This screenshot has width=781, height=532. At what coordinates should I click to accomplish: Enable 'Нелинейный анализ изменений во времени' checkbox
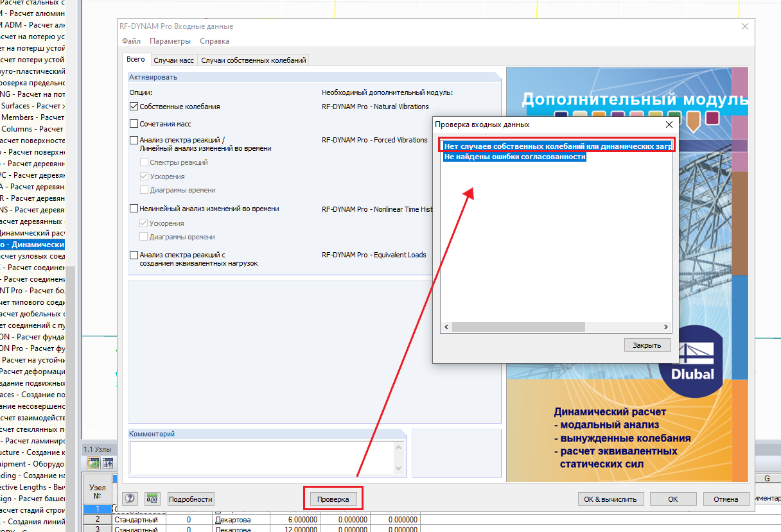pos(134,209)
